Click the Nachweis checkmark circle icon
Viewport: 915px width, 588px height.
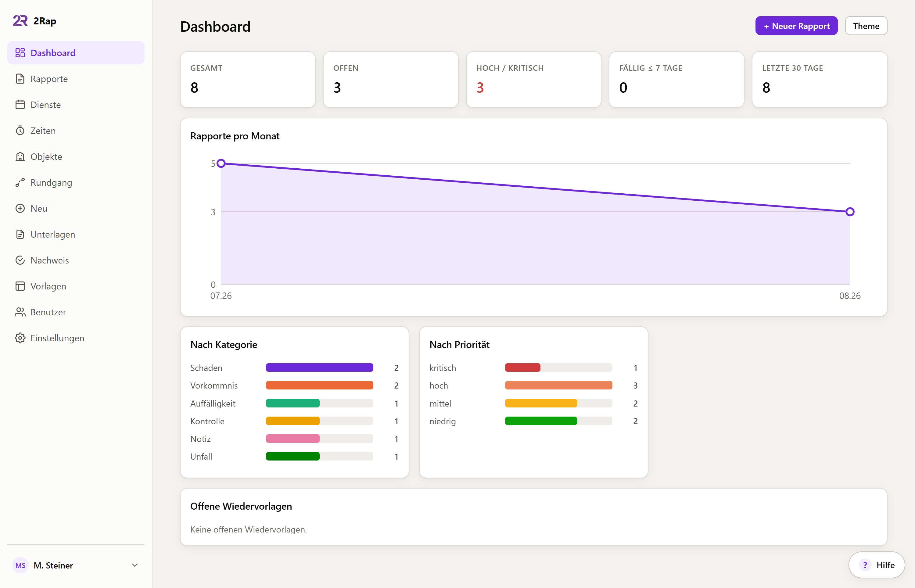[20, 260]
